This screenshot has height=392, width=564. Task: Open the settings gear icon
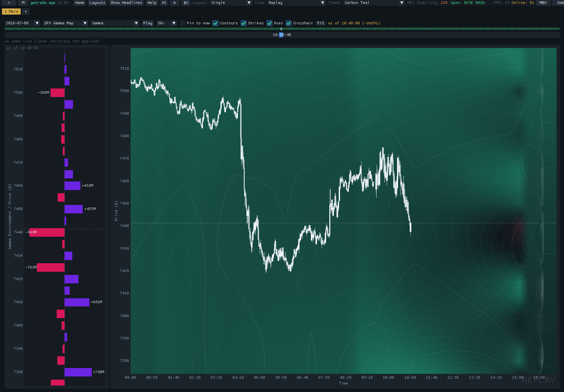point(174,3)
